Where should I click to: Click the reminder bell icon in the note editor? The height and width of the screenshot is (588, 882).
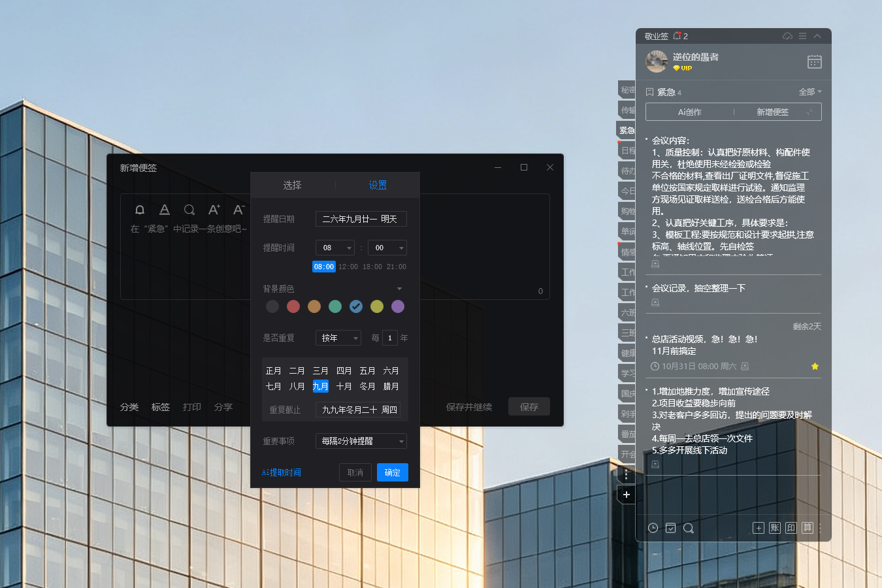click(140, 210)
